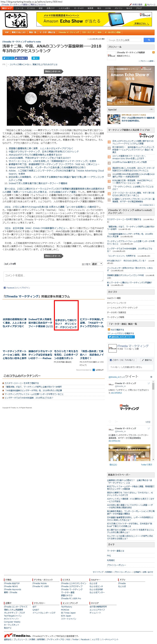Select TOP in the orange navigation bar
157x644 pixels.
click(x=7, y=32)
